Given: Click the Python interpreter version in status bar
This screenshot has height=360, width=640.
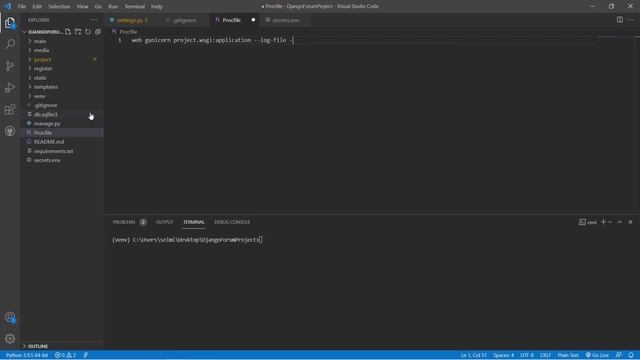Looking at the screenshot, I should [x=27, y=355].
